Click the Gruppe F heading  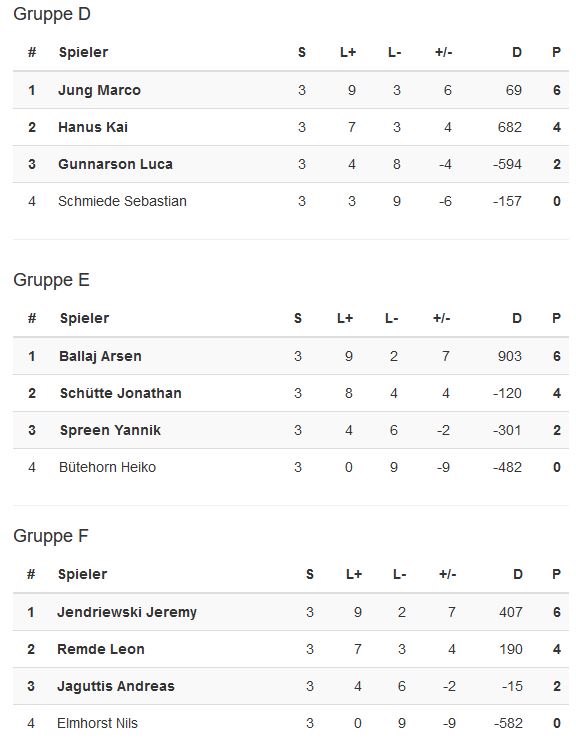point(51,536)
